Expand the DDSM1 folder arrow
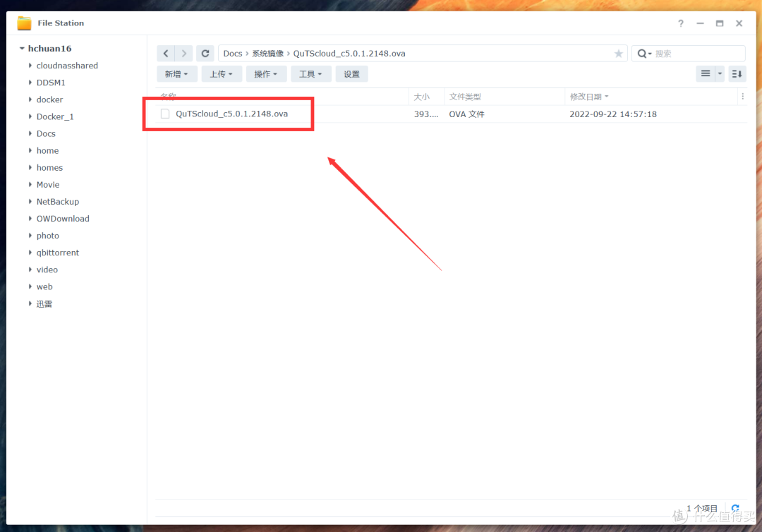 tap(30, 82)
